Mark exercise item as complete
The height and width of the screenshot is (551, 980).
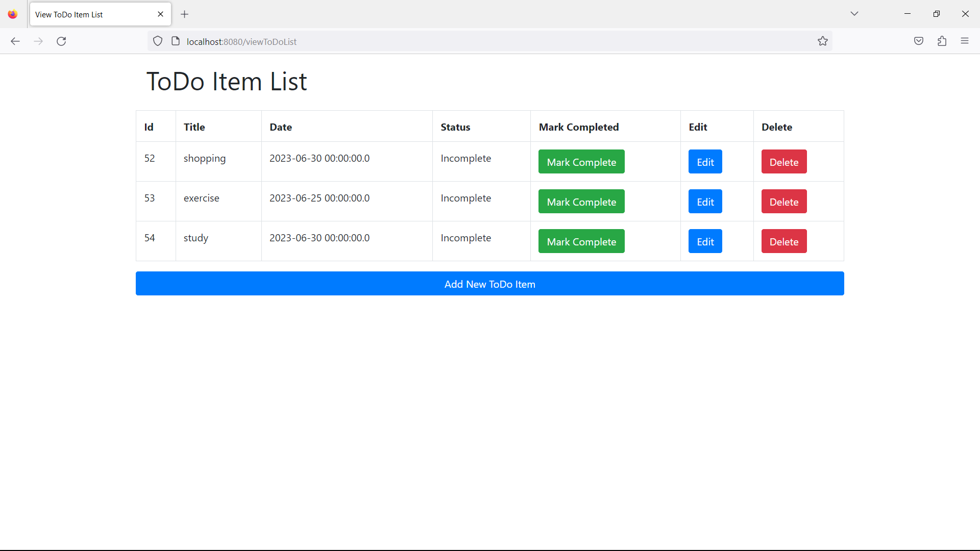[581, 202]
